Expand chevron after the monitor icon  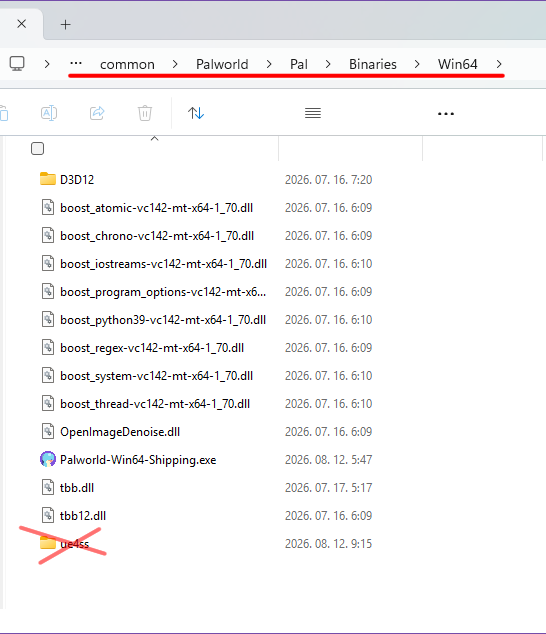47,64
